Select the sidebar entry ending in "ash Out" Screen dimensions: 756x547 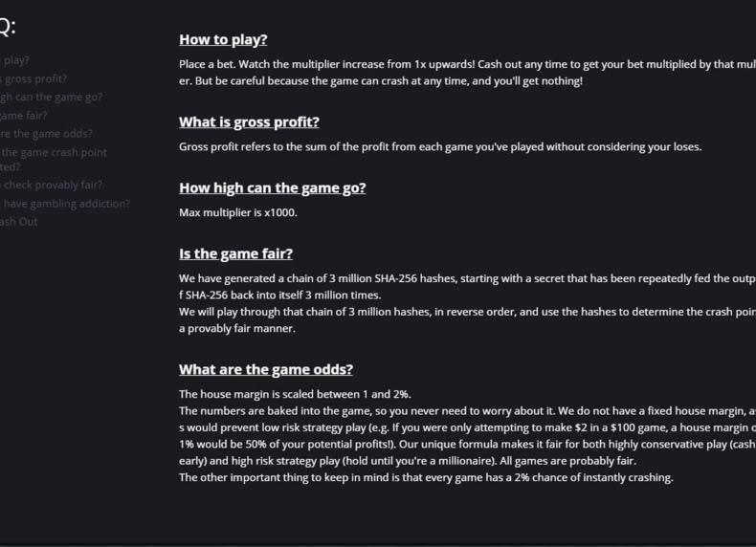[x=19, y=222]
